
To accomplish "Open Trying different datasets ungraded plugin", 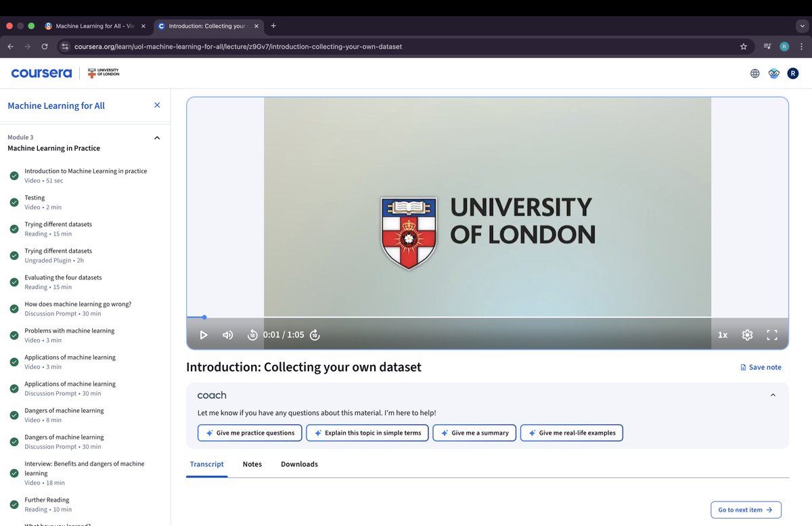I will 85,255.
